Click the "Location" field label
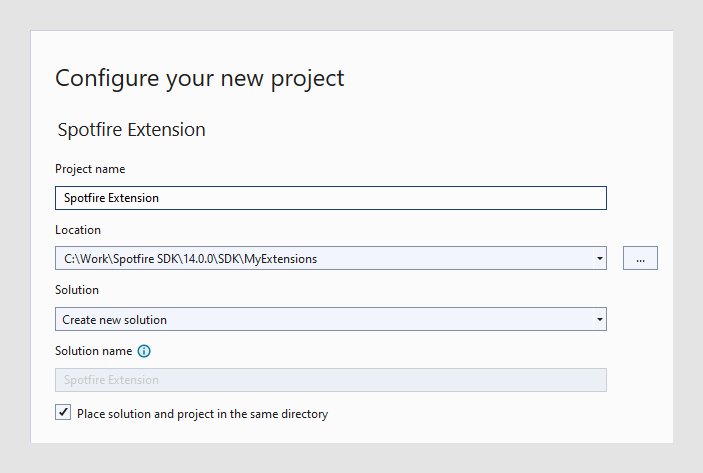This screenshot has width=703, height=473. point(78,230)
